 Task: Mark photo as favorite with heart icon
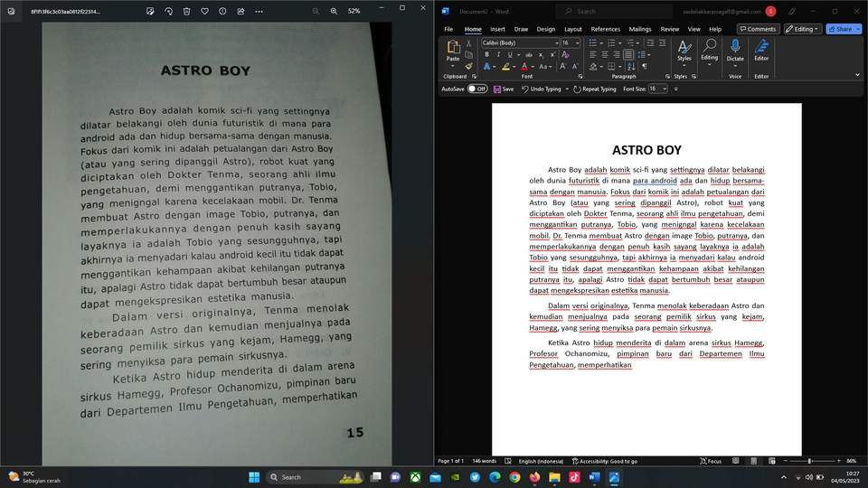tap(205, 11)
